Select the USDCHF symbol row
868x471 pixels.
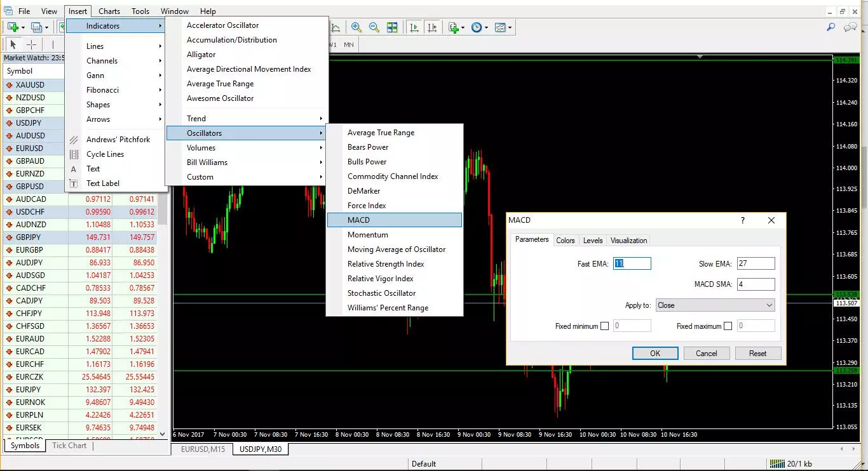[79, 212]
